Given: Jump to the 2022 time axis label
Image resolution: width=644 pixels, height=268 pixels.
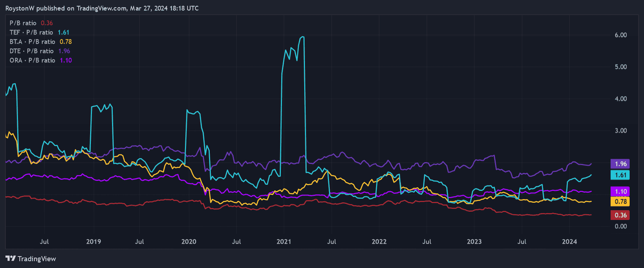Looking at the screenshot, I should [379, 241].
